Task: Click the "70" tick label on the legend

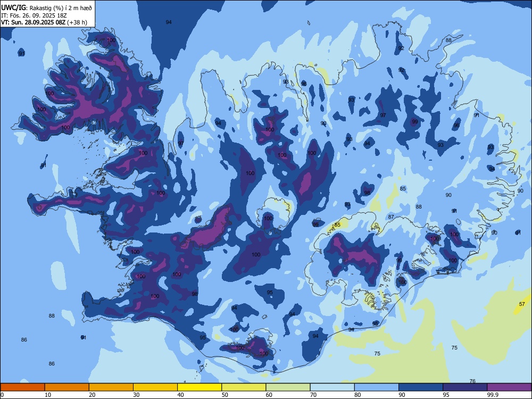Action: 313,395
